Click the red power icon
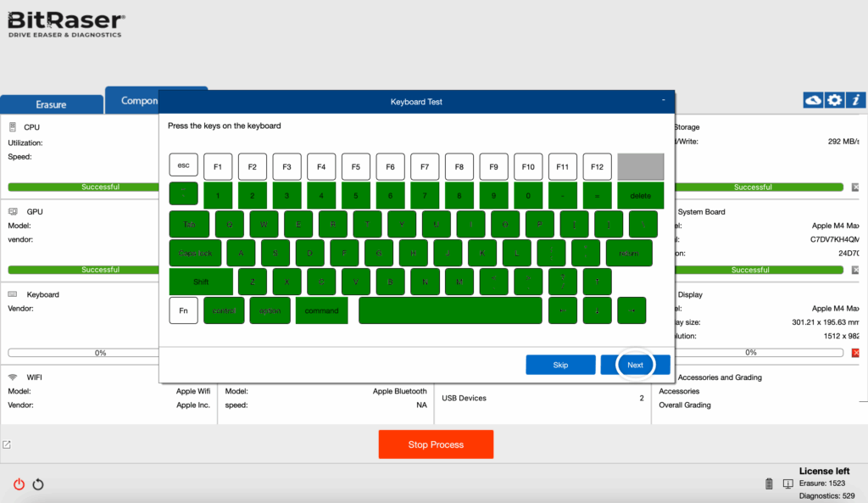Viewport: 868px width, 503px height. pos(19,484)
